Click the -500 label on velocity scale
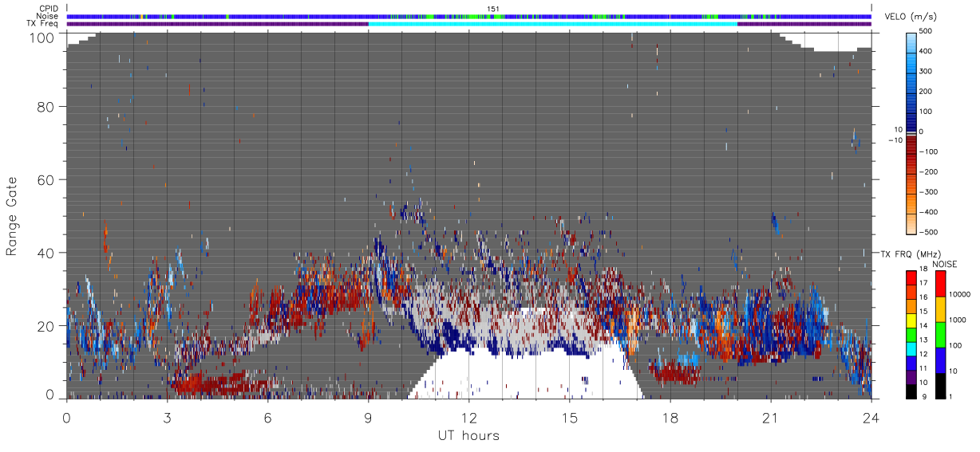The width and height of the screenshot is (980, 452). [928, 232]
